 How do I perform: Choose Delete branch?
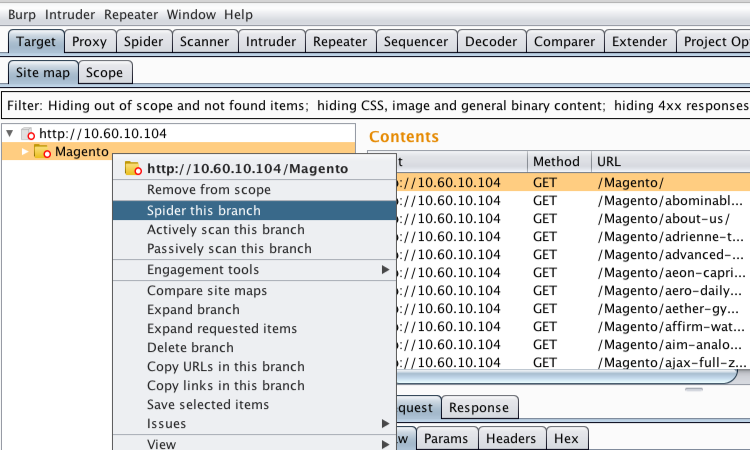point(254,348)
